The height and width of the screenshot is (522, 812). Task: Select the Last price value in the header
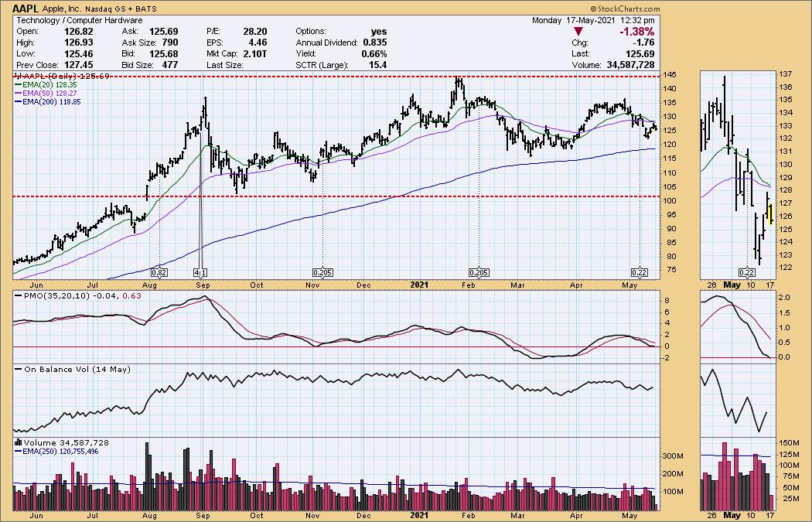point(640,54)
